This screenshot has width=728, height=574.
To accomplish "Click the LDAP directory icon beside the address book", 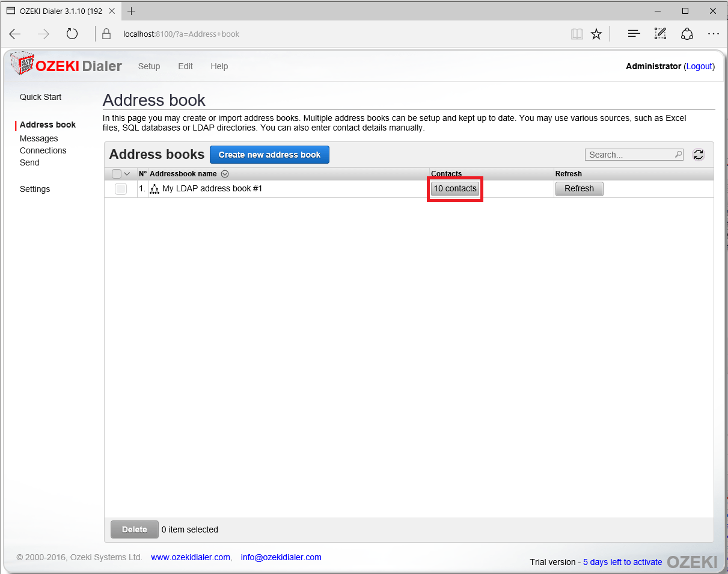I will 154,188.
